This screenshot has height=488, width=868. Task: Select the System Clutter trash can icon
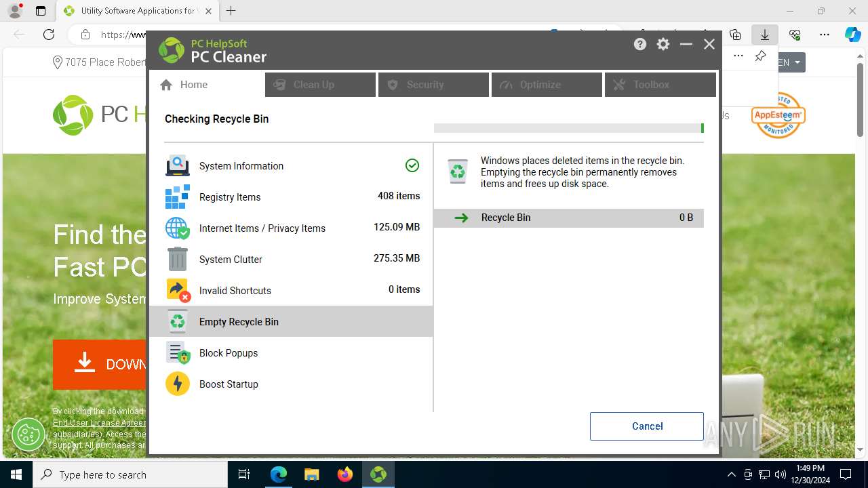pos(178,260)
